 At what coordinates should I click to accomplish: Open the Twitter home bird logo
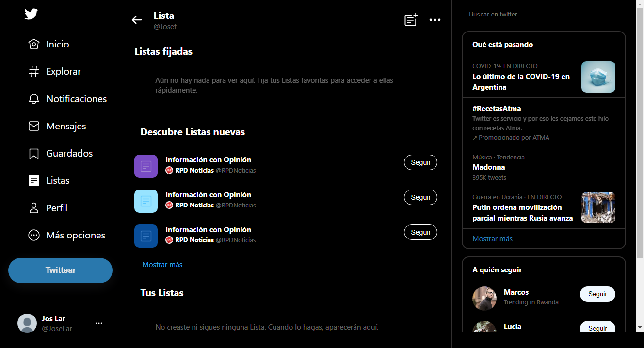pyautogui.click(x=31, y=14)
